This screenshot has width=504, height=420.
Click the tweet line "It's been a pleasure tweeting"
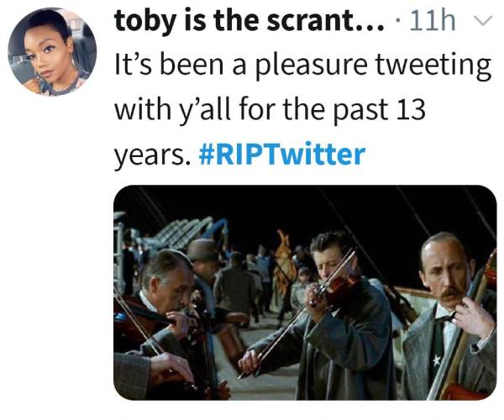pyautogui.click(x=302, y=67)
